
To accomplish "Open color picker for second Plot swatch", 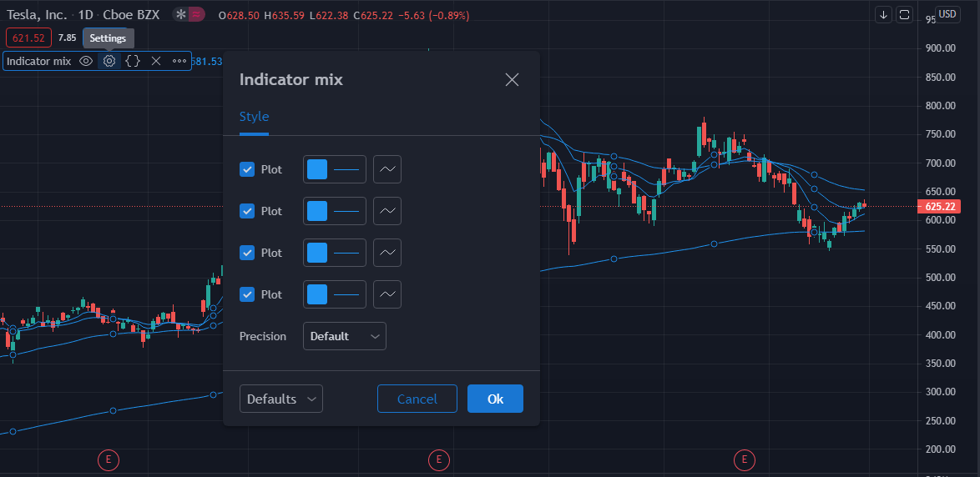I will tap(317, 211).
